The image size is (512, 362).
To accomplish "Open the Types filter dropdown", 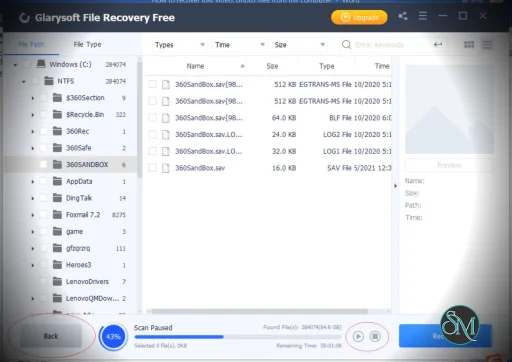I will point(179,45).
